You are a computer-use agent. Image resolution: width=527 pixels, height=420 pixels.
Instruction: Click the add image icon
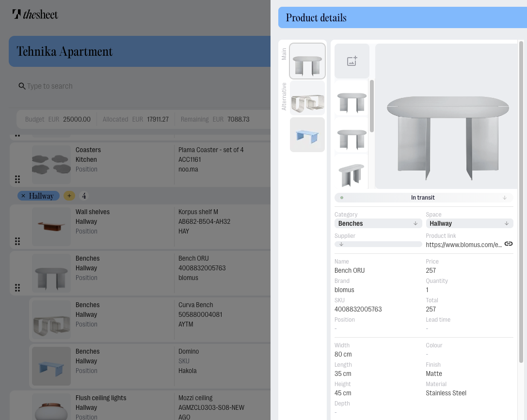pos(352,61)
